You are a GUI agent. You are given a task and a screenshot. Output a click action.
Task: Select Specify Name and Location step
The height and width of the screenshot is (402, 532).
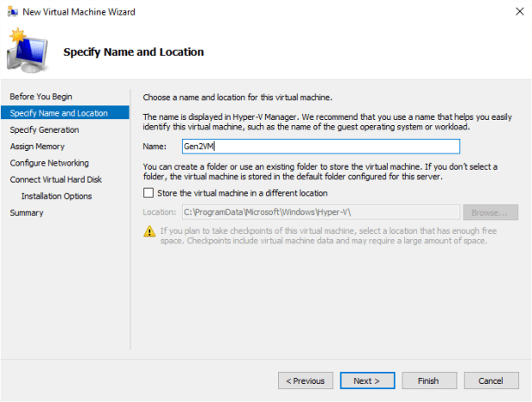(59, 113)
